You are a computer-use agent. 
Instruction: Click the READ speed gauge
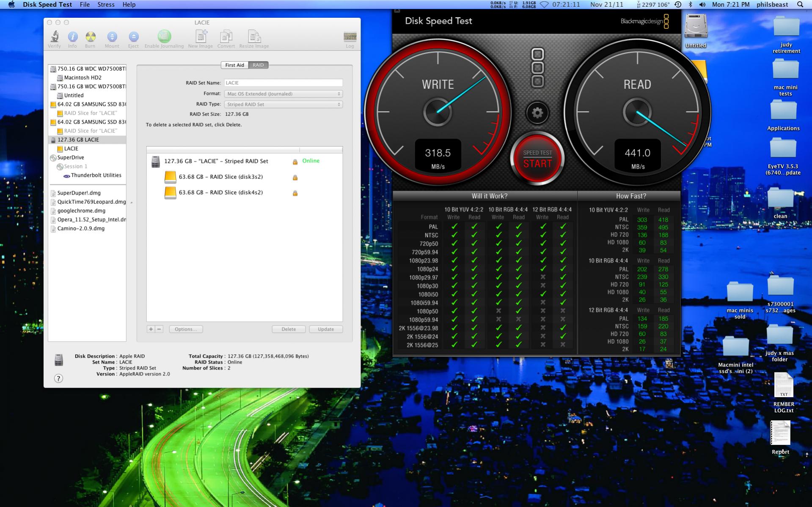(x=637, y=112)
